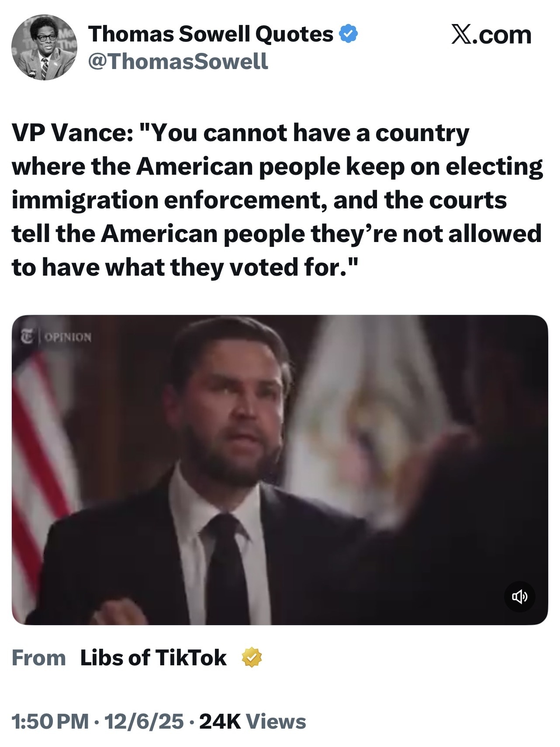Click the X logo at top right
Viewport: 560px width, 747px height.
pos(460,35)
